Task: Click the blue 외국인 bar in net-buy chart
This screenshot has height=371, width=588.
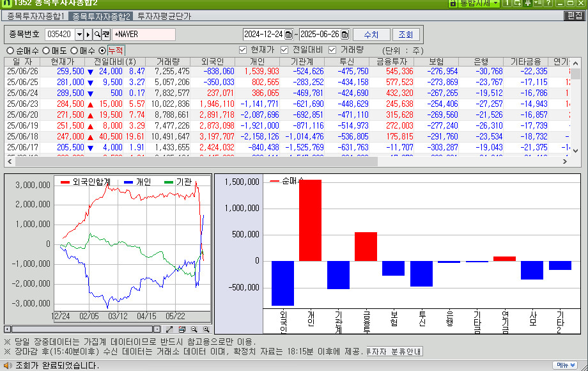Action: coord(282,283)
